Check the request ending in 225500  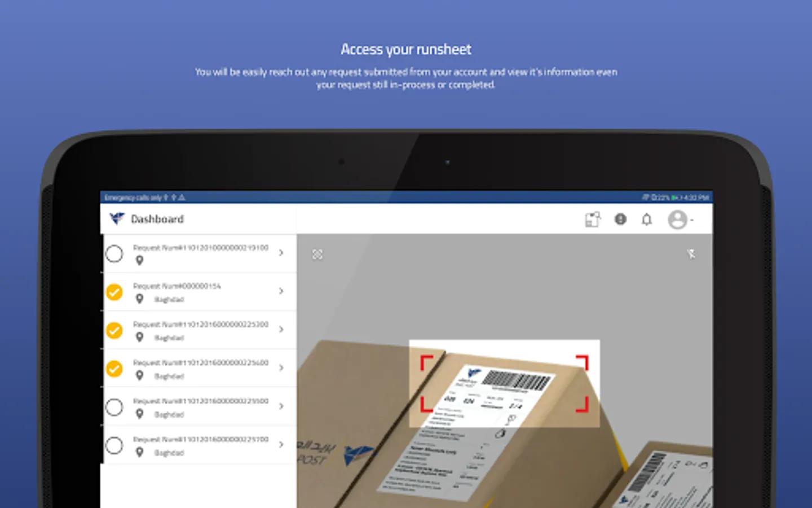114,407
